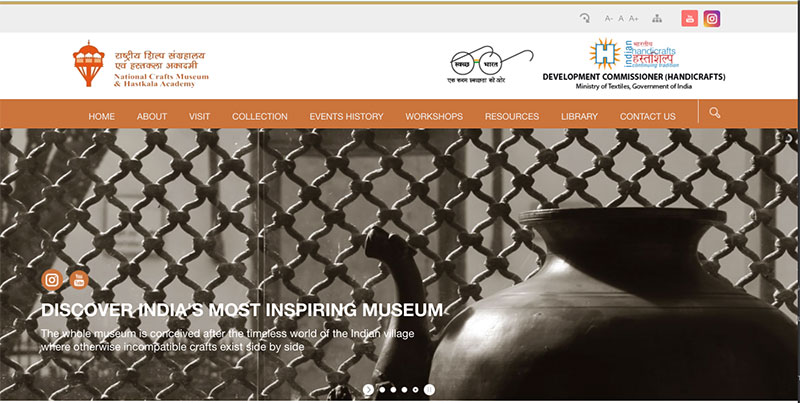Go to the WORKSHOPS menu item
The image size is (800, 403).
pos(434,116)
